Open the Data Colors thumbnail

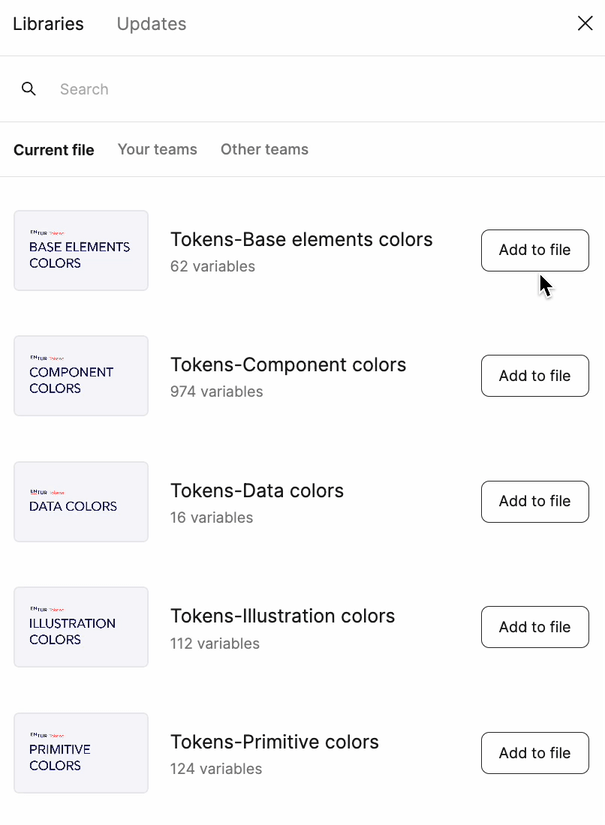point(81,501)
